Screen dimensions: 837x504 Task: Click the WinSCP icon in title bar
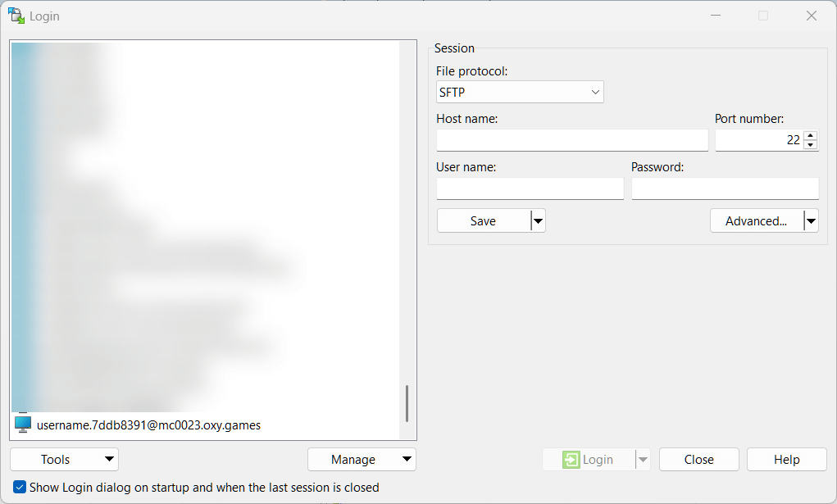coord(16,16)
